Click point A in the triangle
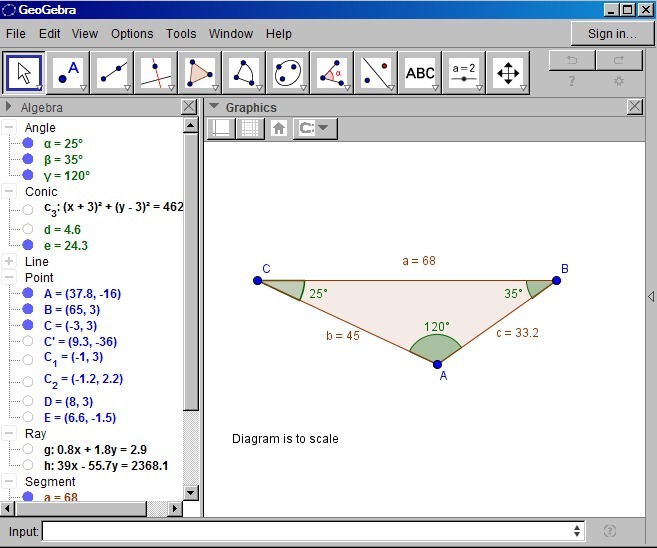Screen dimensions: 657x548 [x=437, y=364]
